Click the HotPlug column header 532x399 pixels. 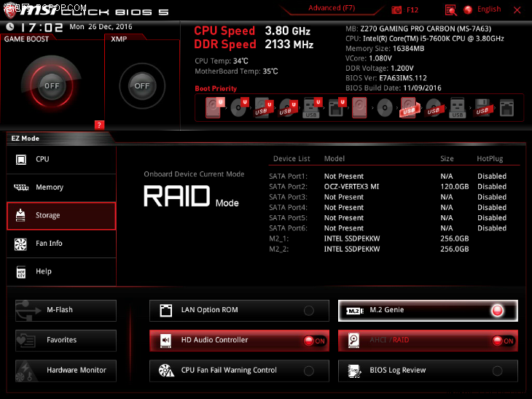tap(490, 158)
